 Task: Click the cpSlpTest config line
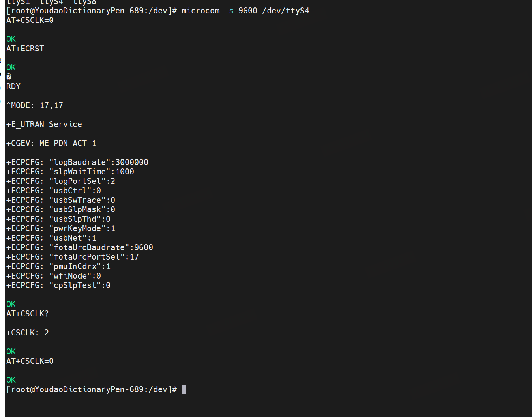click(x=58, y=285)
